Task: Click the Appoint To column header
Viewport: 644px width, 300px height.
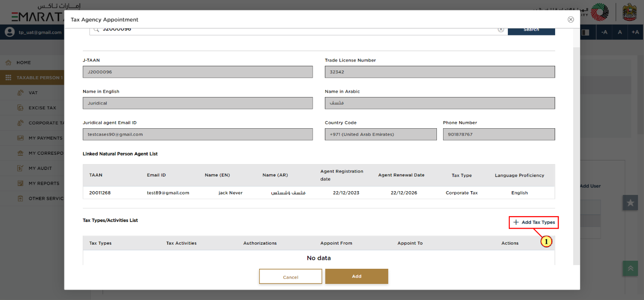Action: (410, 243)
